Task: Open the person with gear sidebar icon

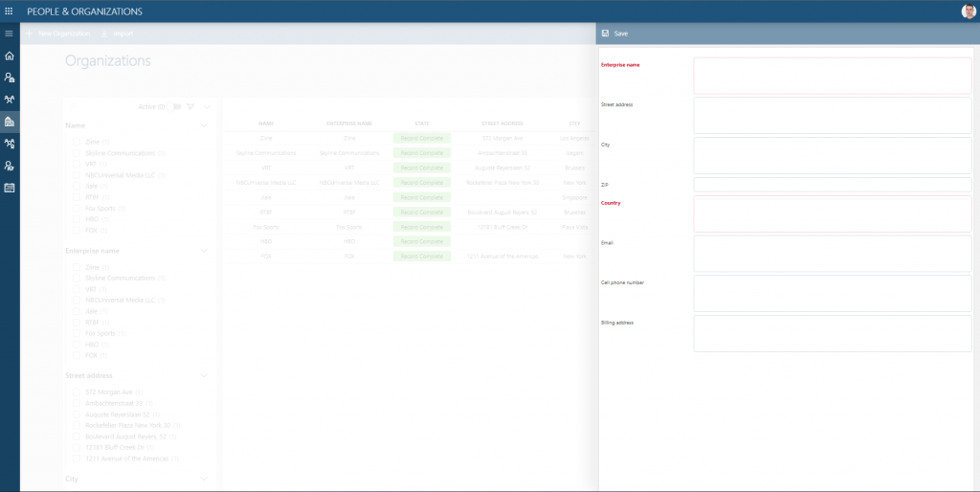Action: [10, 166]
